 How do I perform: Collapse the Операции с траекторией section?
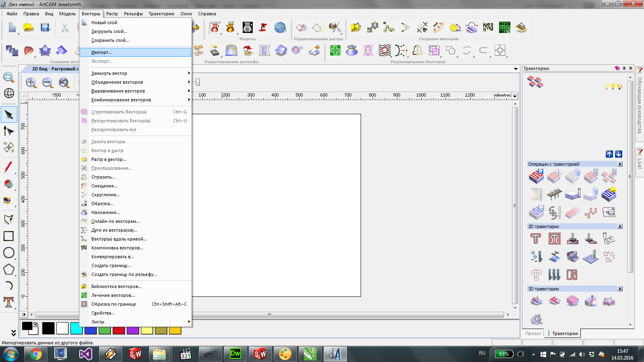pyautogui.click(x=620, y=164)
